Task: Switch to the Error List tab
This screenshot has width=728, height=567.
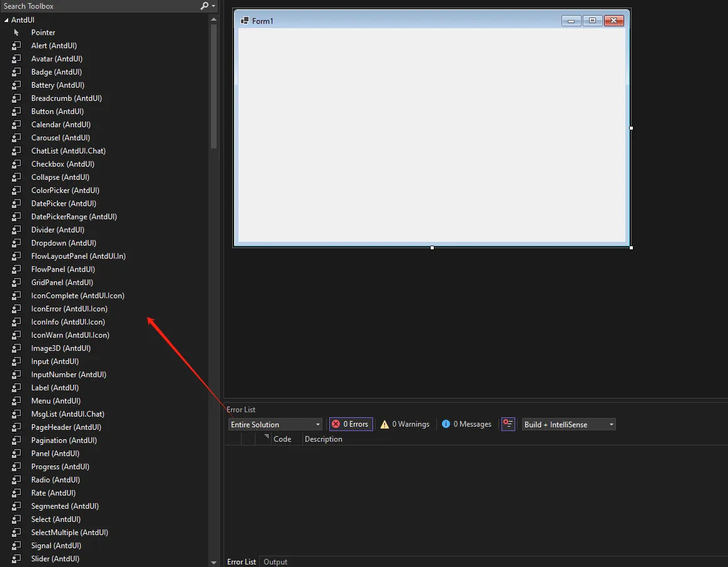Action: pos(242,562)
